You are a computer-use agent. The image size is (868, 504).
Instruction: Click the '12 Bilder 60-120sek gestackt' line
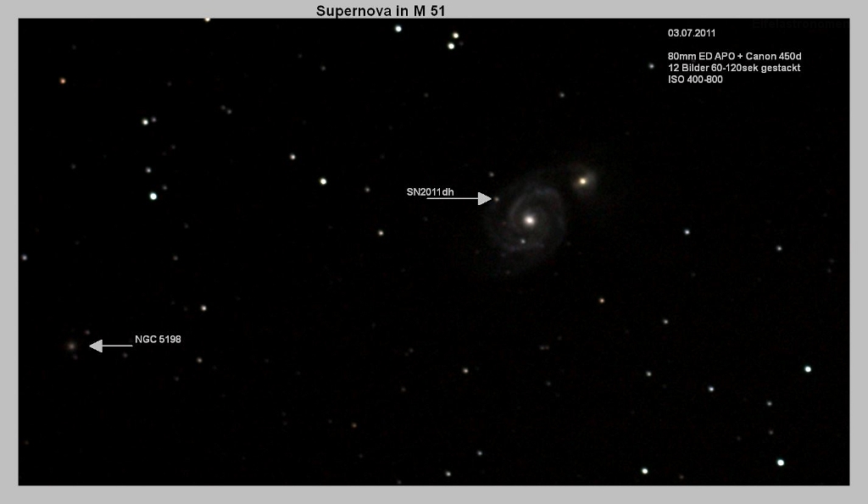click(734, 68)
